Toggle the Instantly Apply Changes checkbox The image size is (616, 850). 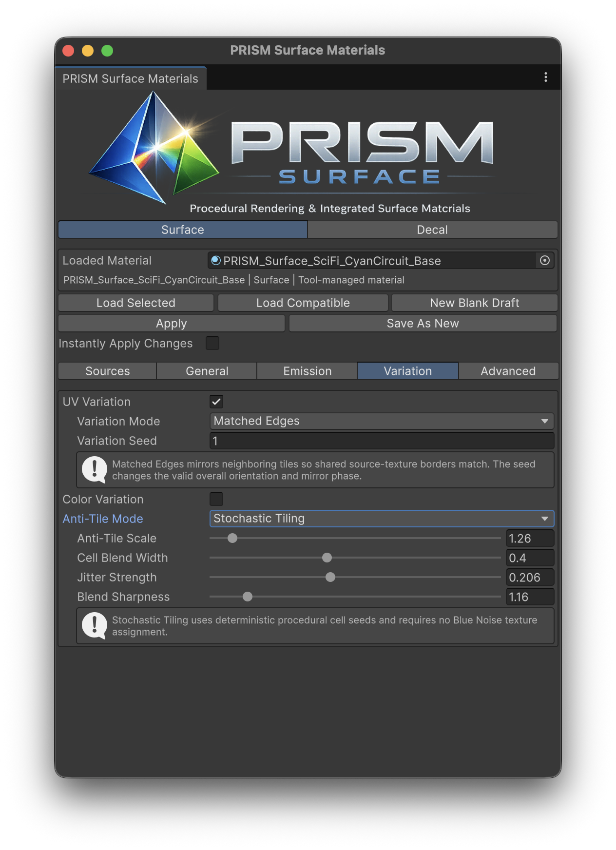(x=212, y=343)
